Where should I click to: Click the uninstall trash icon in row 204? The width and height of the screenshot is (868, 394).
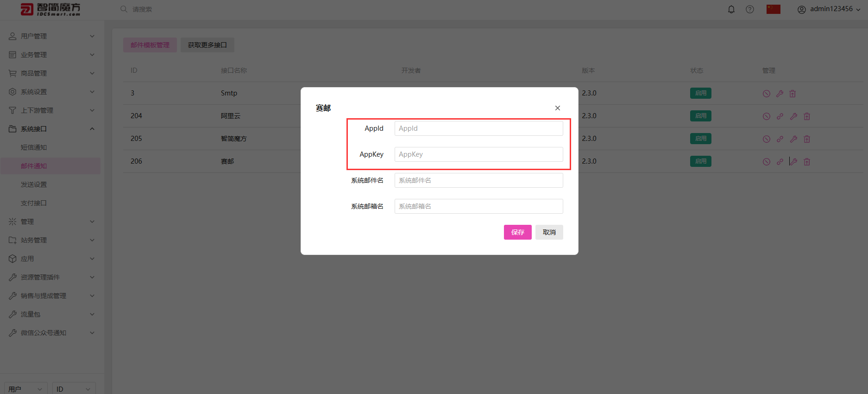click(x=807, y=116)
